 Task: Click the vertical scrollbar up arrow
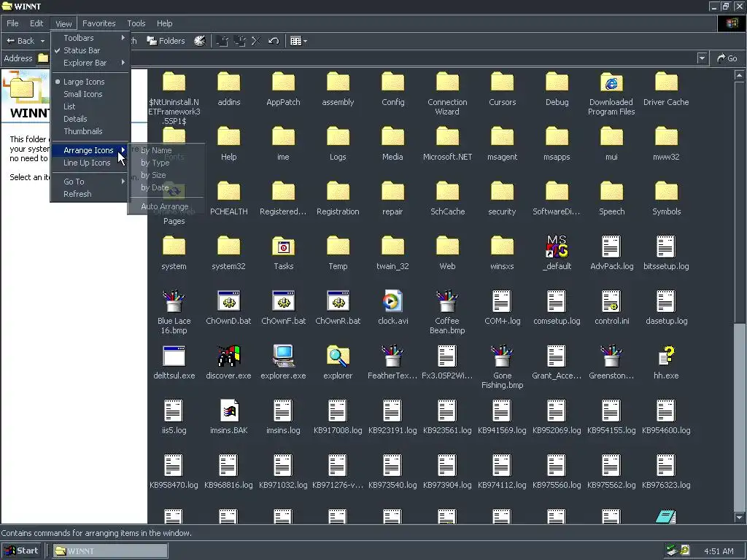click(739, 75)
